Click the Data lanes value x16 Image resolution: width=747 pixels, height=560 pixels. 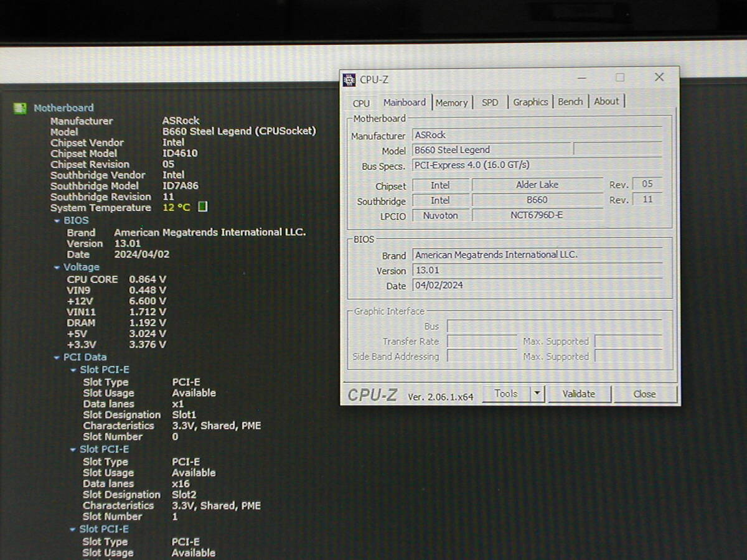[181, 484]
